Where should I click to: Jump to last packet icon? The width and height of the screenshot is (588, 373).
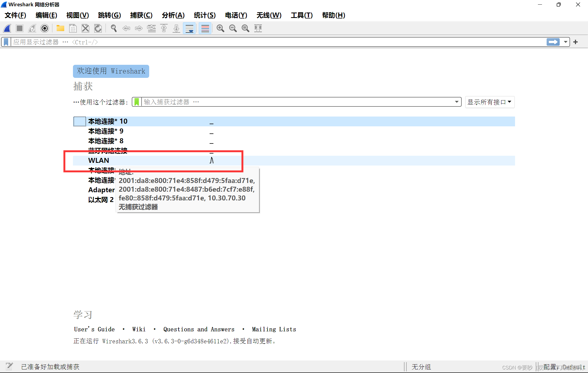pyautogui.click(x=176, y=28)
